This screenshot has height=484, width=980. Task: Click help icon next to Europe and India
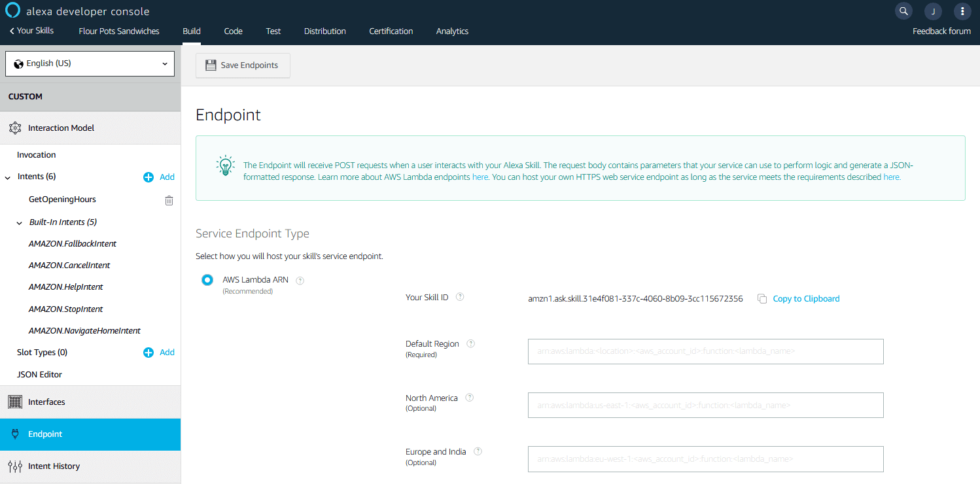(478, 451)
